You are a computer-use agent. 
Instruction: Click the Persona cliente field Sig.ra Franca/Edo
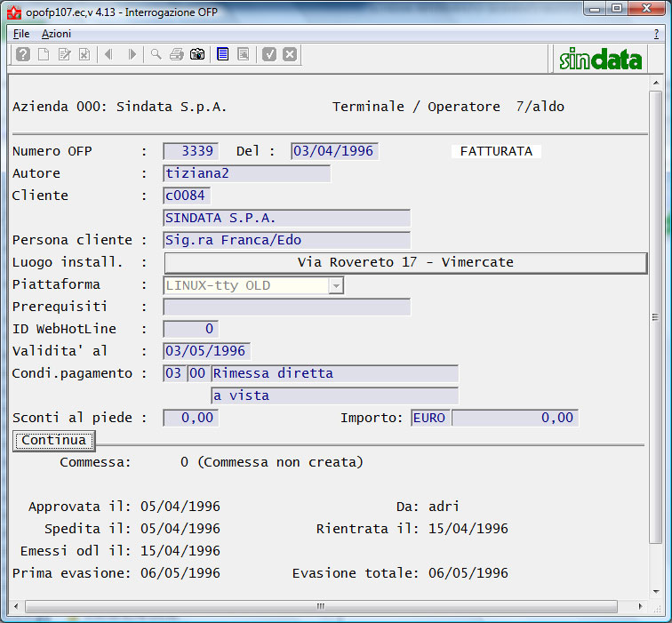pos(287,240)
